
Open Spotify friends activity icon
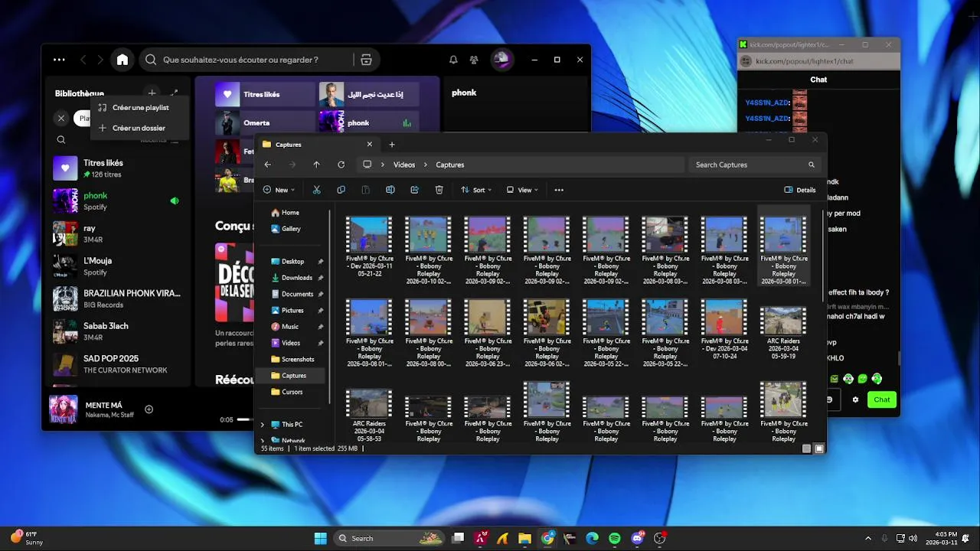tap(474, 60)
